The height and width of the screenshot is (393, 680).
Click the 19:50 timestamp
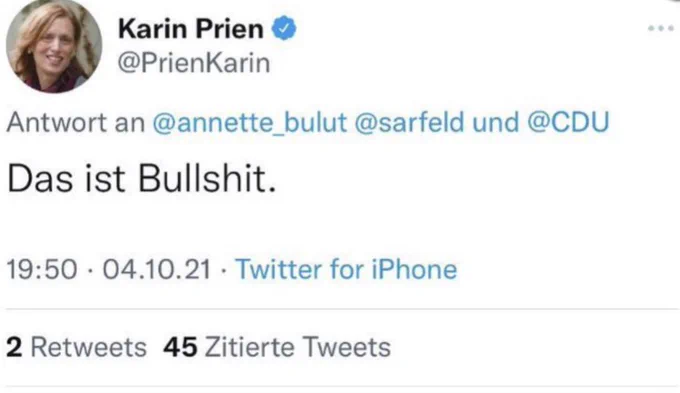(42, 269)
